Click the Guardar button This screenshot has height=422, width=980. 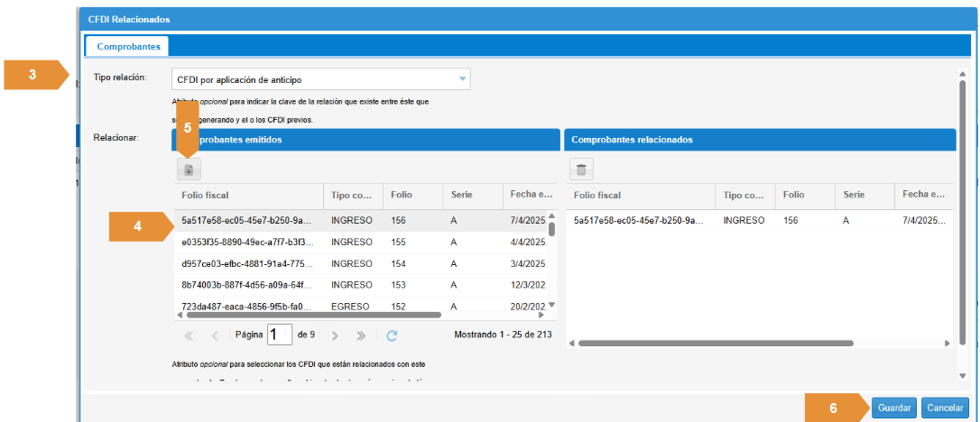click(893, 408)
